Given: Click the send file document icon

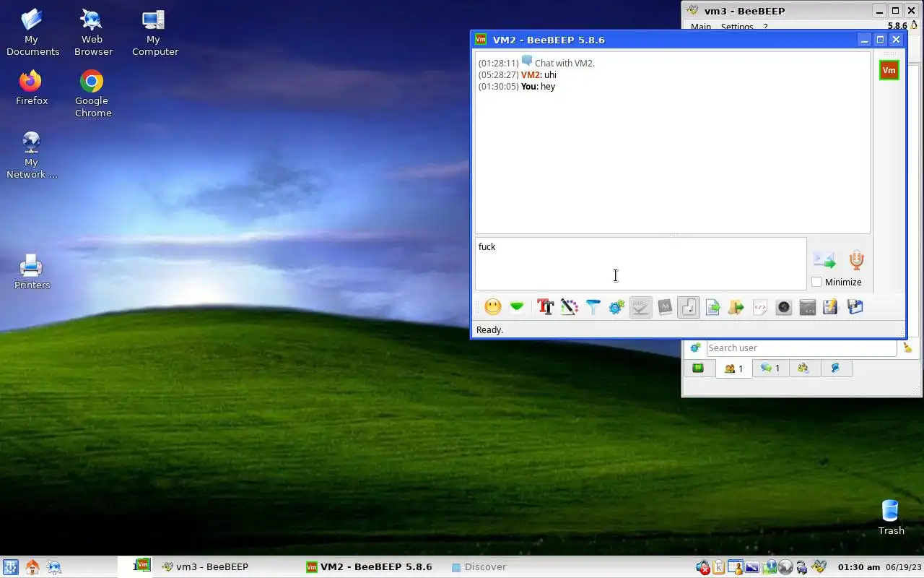Looking at the screenshot, I should [x=712, y=307].
